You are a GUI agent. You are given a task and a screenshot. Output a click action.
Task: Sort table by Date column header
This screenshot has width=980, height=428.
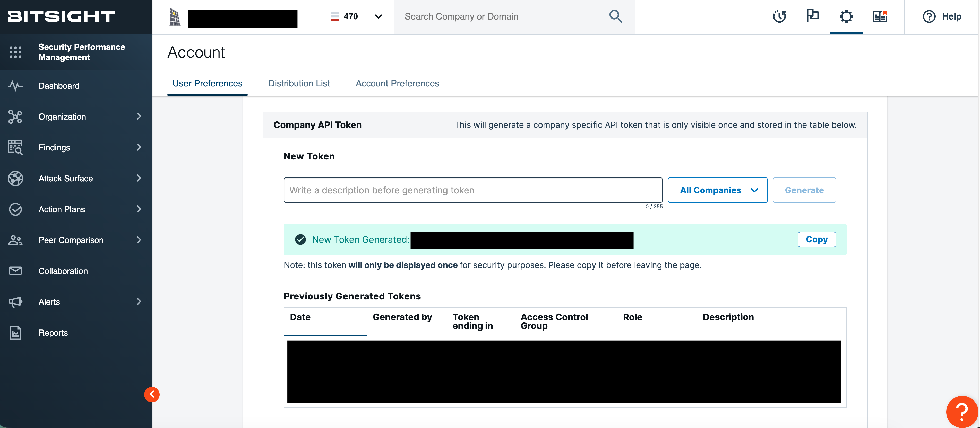[x=300, y=317]
